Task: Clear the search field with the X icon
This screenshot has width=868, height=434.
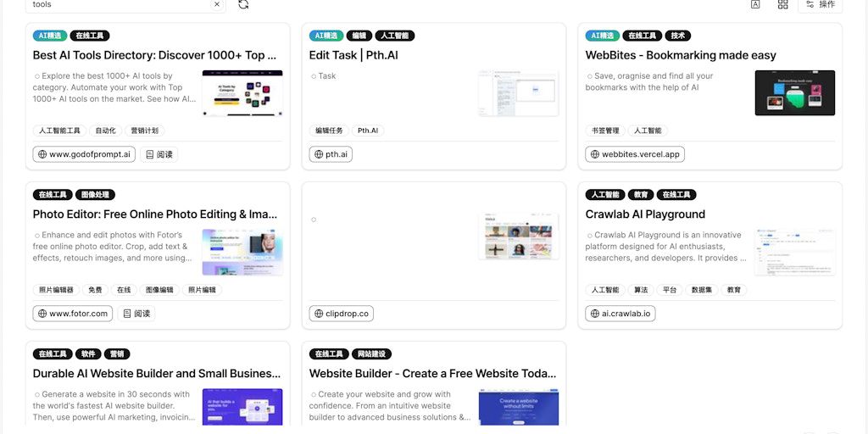Action: tap(216, 4)
